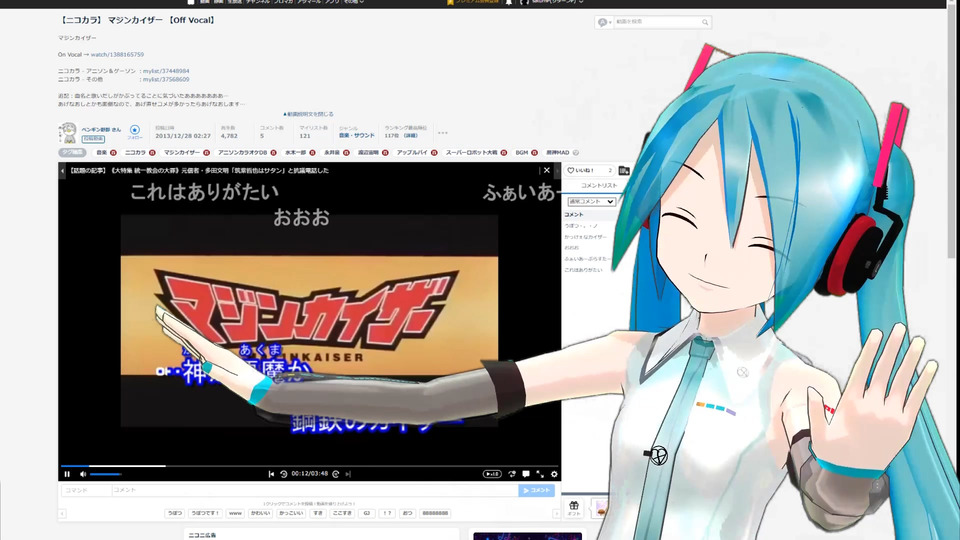Pause the video with the pause button

67,474
